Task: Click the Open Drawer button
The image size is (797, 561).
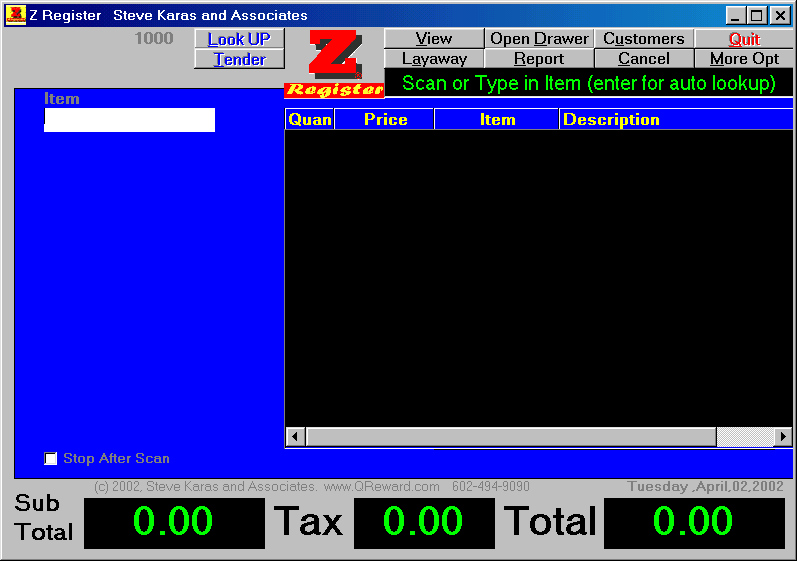Action: [539, 38]
